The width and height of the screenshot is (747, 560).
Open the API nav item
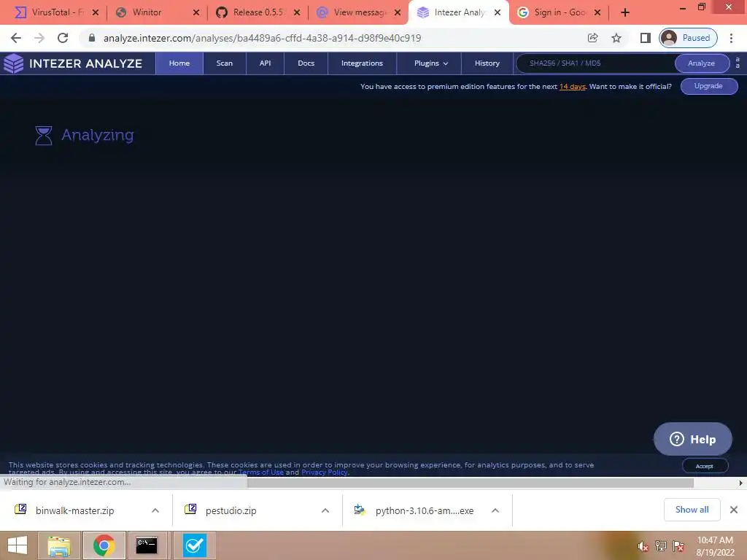click(266, 63)
